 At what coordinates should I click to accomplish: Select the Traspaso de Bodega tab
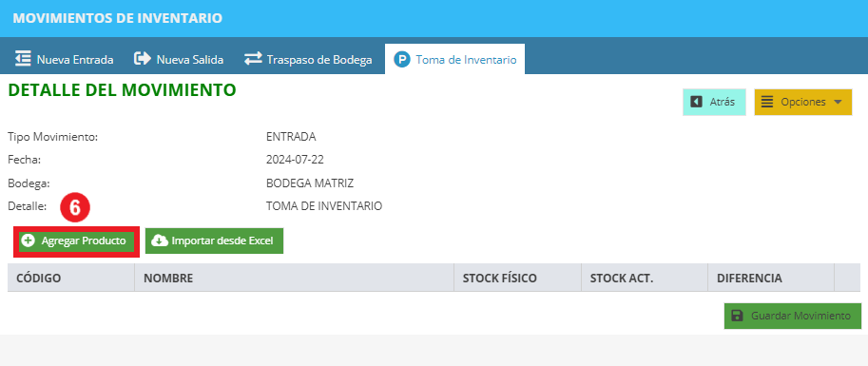click(308, 59)
